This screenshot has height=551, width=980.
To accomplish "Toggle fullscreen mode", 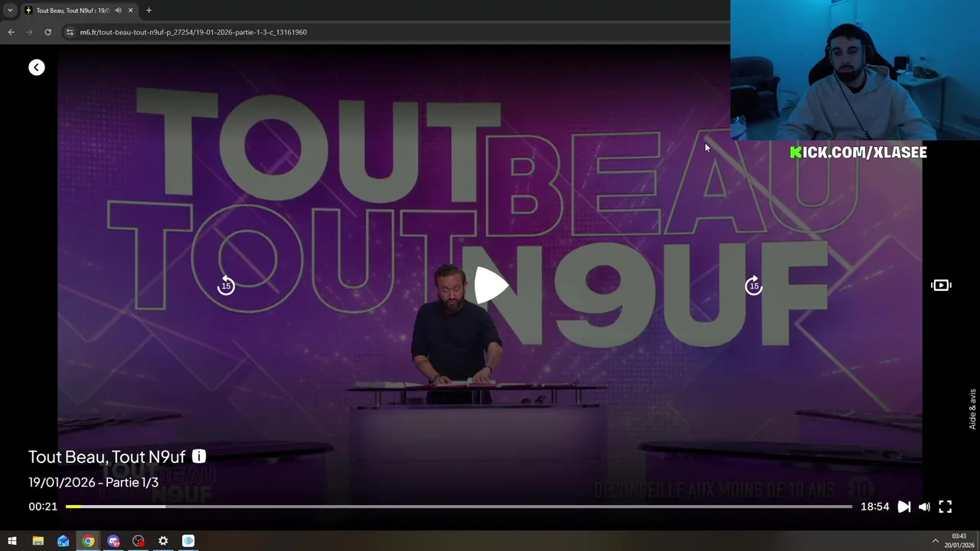I will tap(946, 507).
